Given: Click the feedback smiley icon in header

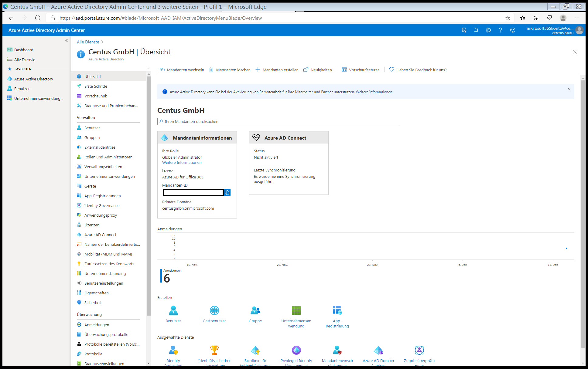Looking at the screenshot, I should [x=513, y=30].
